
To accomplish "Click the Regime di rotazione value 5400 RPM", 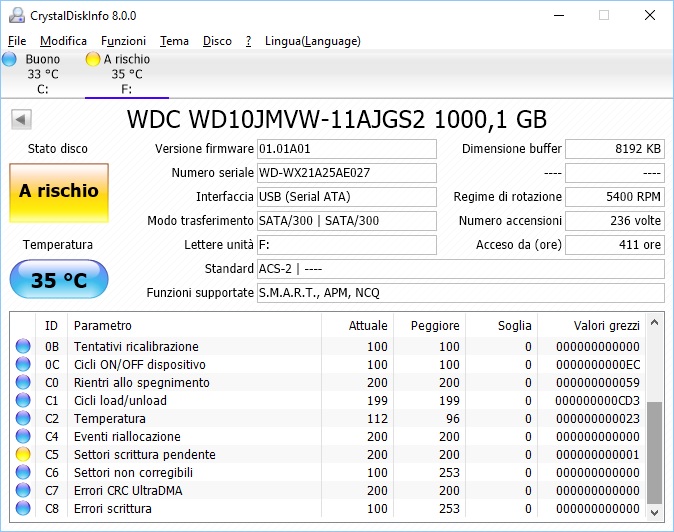I will pyautogui.click(x=615, y=197).
